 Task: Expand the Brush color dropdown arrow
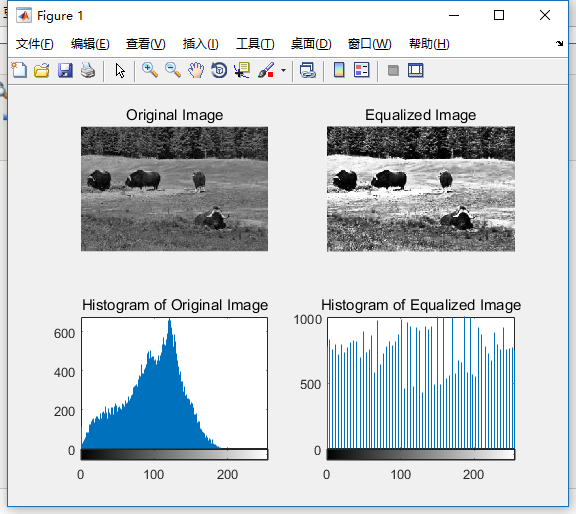[283, 70]
